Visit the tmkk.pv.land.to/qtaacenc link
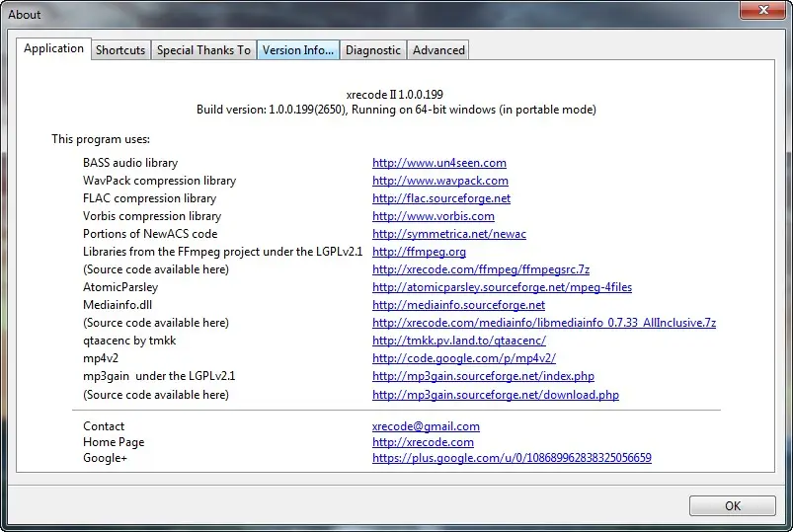 tap(459, 341)
